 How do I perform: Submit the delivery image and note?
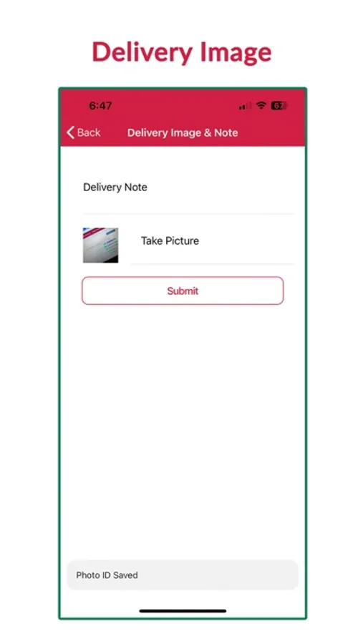[183, 291]
